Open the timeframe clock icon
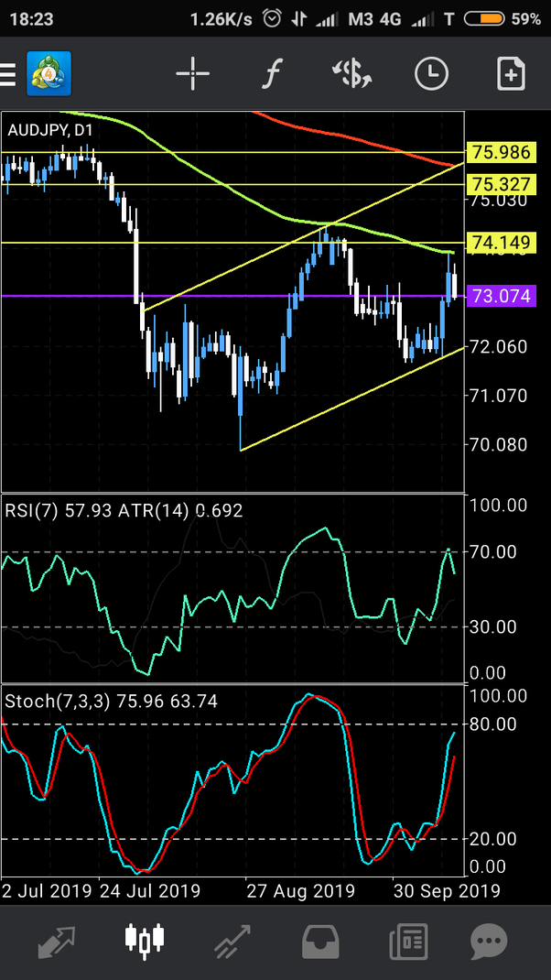551x980 pixels. 431,74
